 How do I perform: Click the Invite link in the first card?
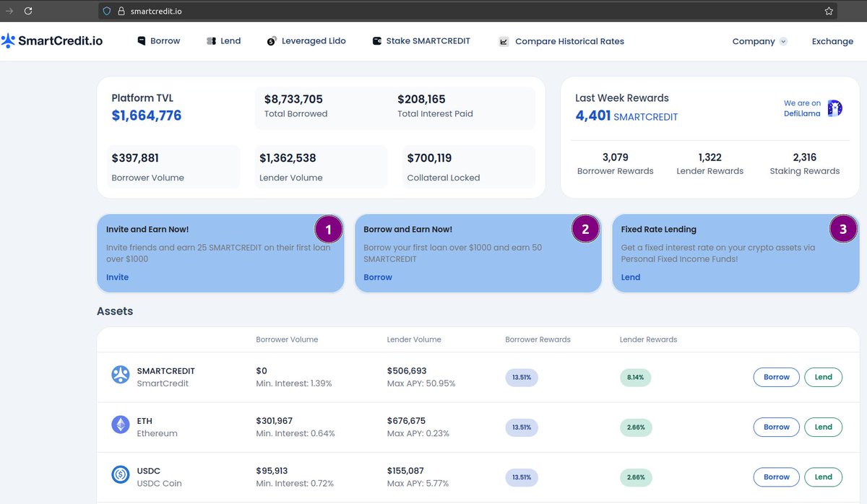click(117, 277)
